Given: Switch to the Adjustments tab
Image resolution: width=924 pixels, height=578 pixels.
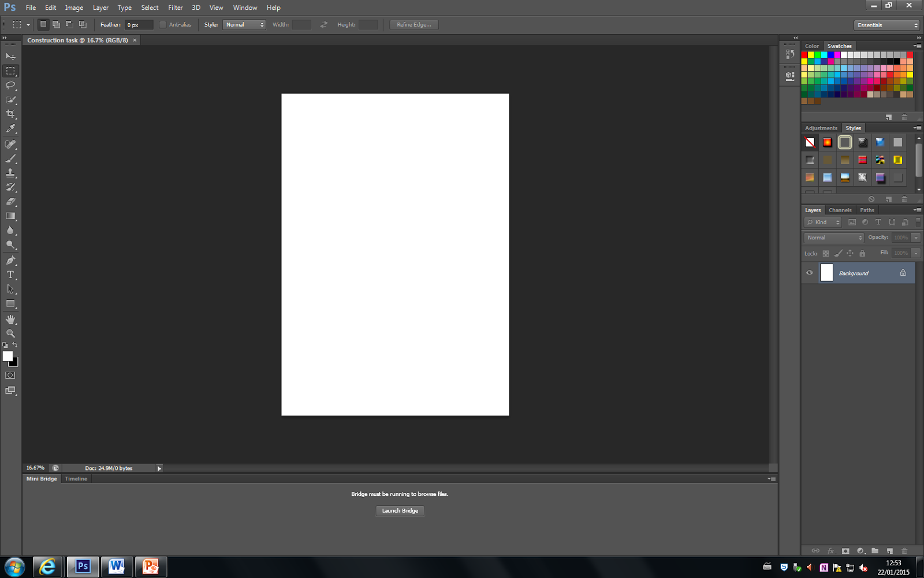Looking at the screenshot, I should point(821,128).
